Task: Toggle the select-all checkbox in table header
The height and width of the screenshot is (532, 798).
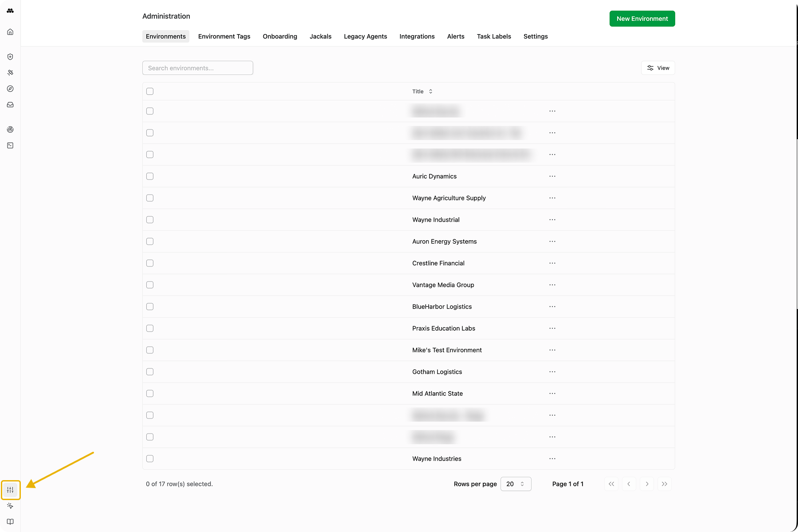Action: point(150,91)
